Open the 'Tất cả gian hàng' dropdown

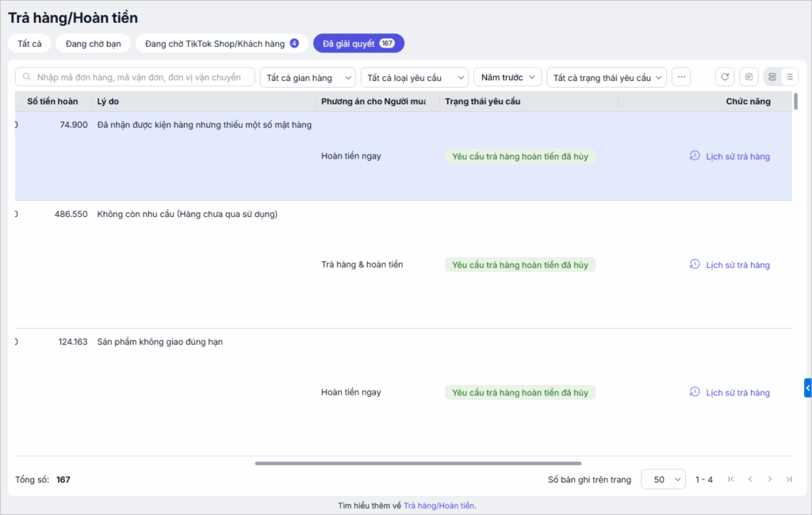(308, 77)
